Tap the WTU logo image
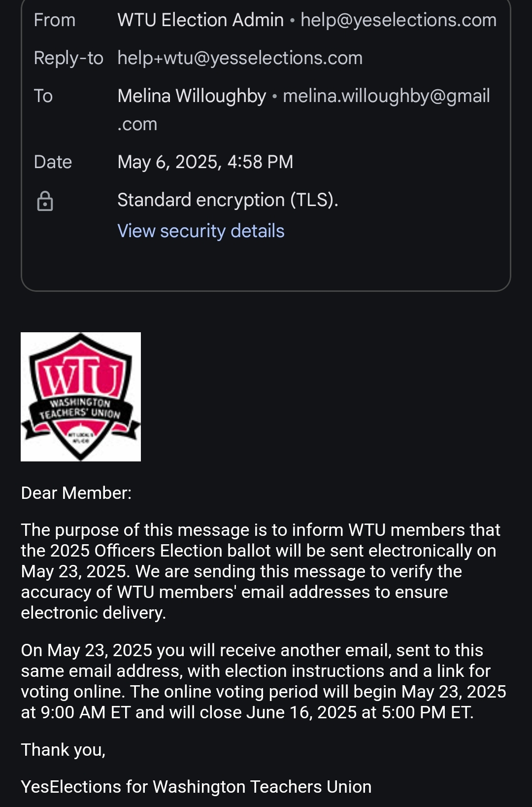Viewport: 532px width, 807px height. [81, 397]
